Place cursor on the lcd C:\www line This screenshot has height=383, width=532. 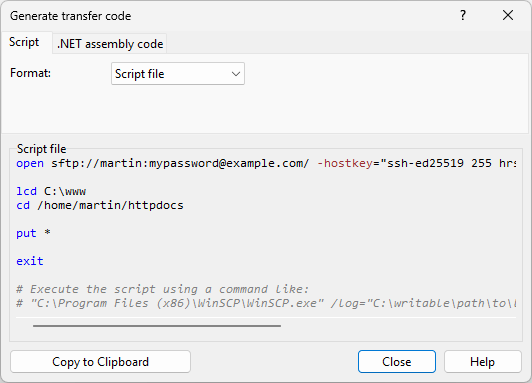click(x=51, y=191)
